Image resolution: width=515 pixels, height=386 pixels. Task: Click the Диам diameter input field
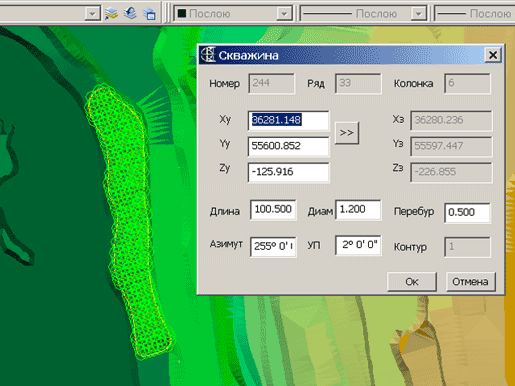coord(358,210)
